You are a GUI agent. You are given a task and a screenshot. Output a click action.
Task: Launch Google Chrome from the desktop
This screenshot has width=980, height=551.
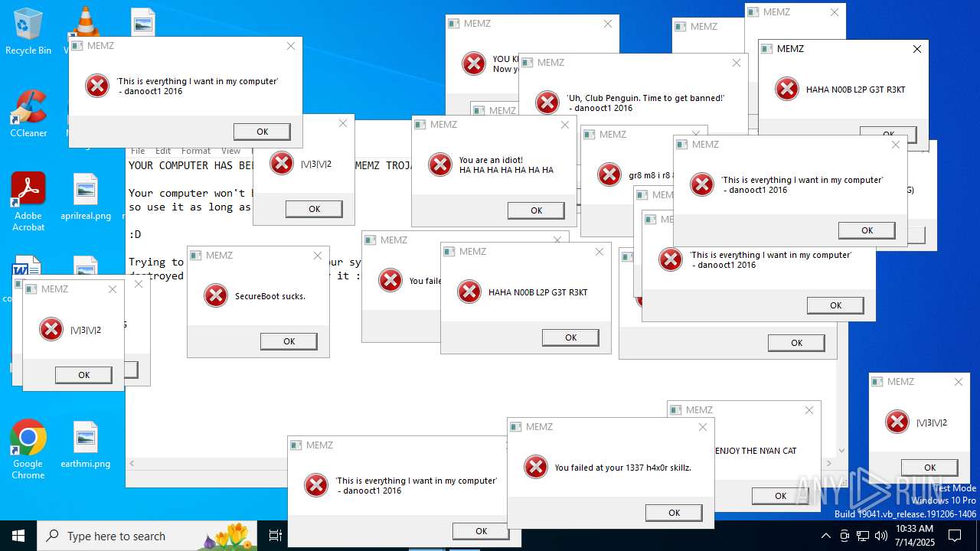coord(28,449)
